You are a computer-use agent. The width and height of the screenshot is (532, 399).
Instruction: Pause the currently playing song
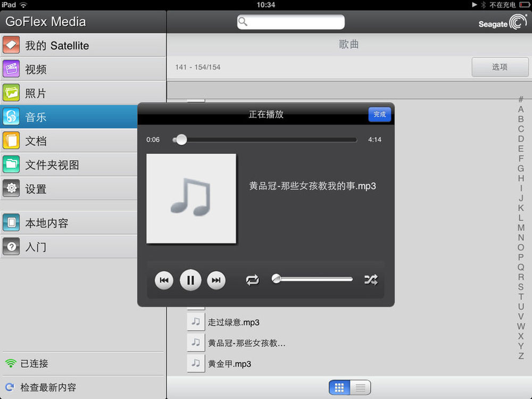click(x=190, y=280)
